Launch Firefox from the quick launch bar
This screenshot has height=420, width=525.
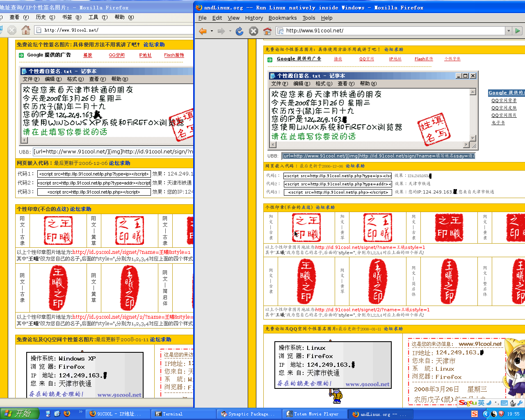click(x=67, y=414)
